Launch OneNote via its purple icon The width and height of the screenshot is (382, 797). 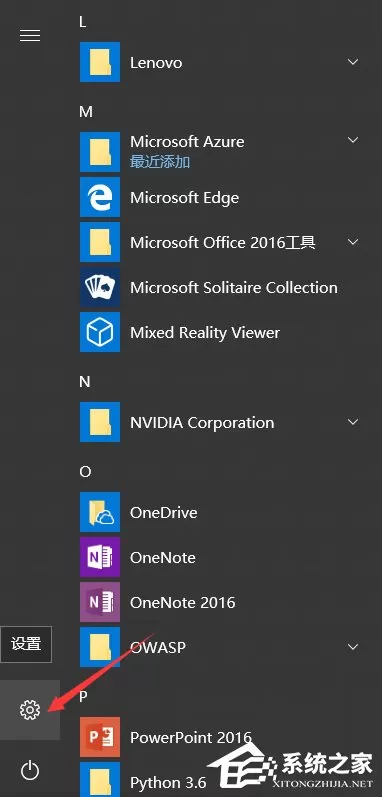(100, 557)
